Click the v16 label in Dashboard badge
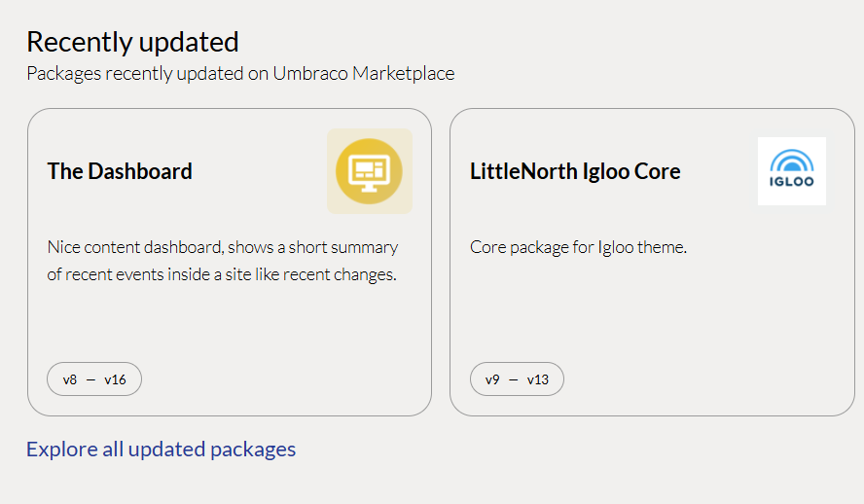The width and height of the screenshot is (864, 504). pyautogui.click(x=115, y=379)
